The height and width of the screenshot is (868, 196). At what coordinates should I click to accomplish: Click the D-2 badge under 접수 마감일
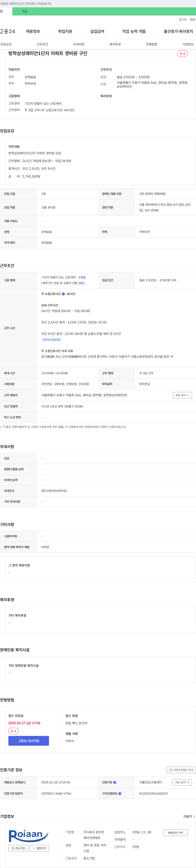13,731
